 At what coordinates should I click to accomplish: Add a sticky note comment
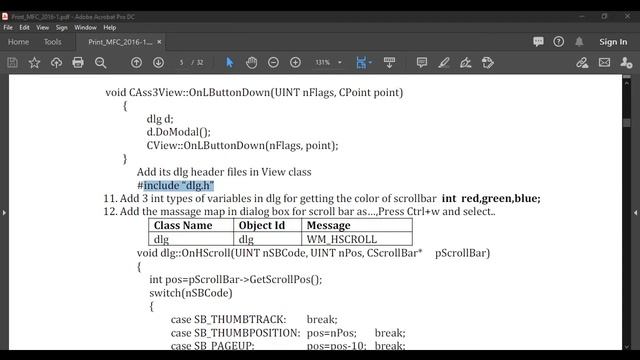pyautogui.click(x=422, y=62)
